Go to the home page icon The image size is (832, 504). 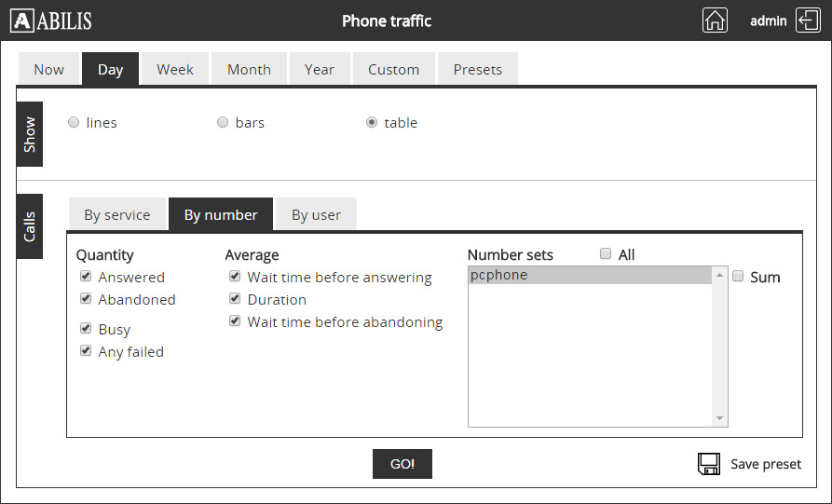tap(715, 20)
